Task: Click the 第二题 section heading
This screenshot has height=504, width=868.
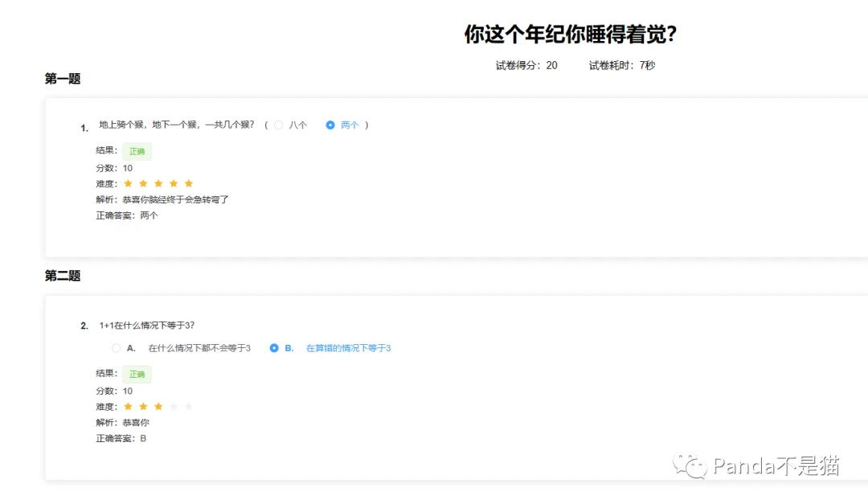Action: (x=63, y=276)
